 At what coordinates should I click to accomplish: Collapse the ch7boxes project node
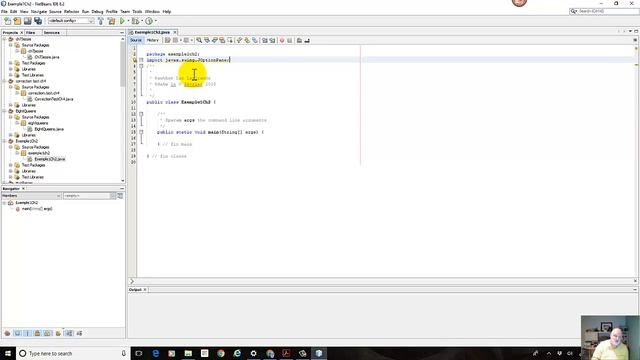(x=4, y=39)
